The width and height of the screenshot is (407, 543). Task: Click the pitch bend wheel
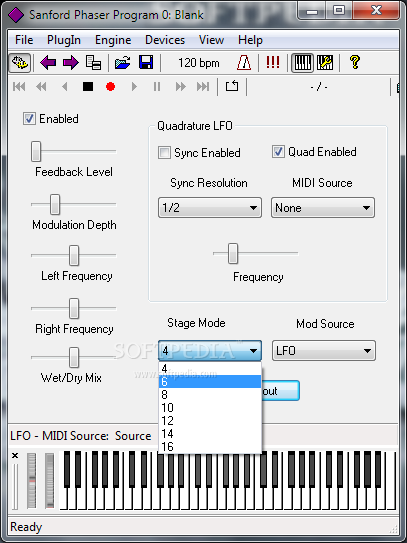pos(32,481)
